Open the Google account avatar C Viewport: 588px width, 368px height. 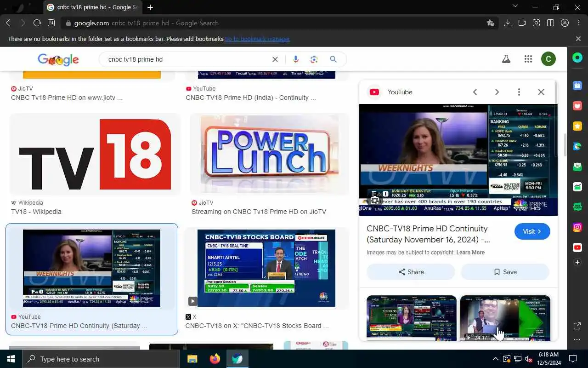click(x=548, y=59)
